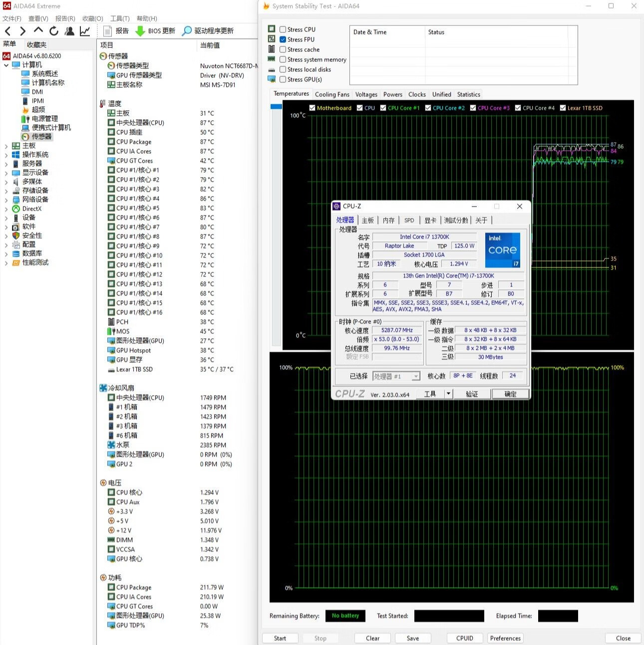The width and height of the screenshot is (644, 645).
Task: Expand the 网络设备 tree node
Action: (x=6, y=200)
